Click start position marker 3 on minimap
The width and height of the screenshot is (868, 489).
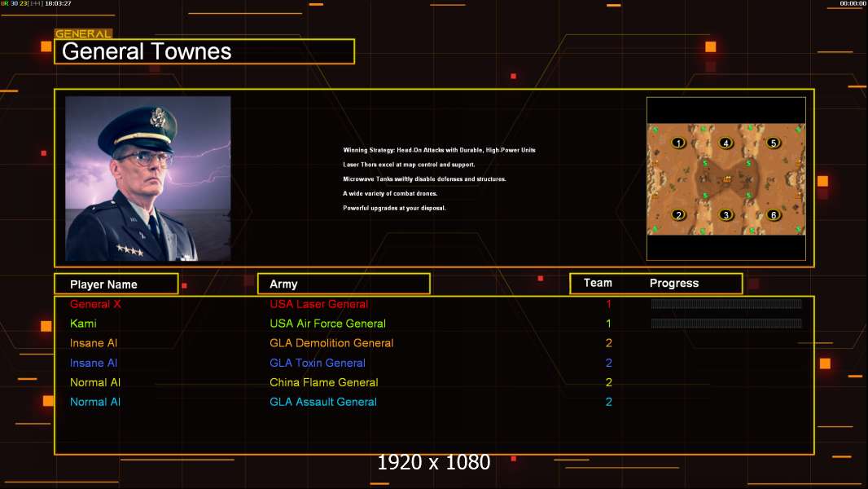click(726, 215)
